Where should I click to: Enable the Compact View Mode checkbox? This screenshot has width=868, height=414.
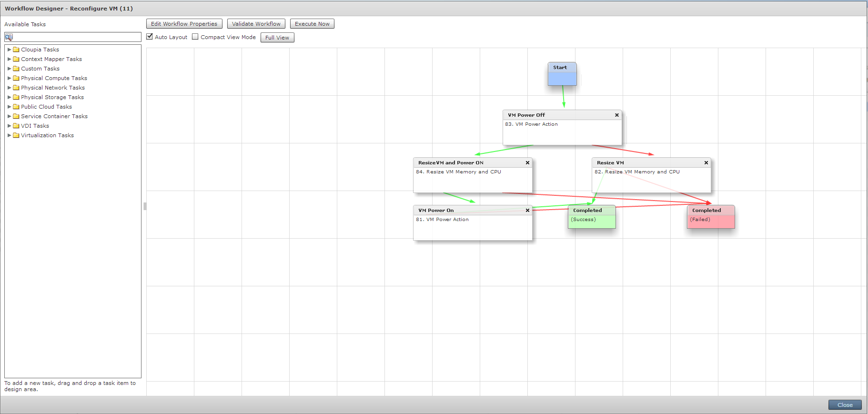point(195,37)
